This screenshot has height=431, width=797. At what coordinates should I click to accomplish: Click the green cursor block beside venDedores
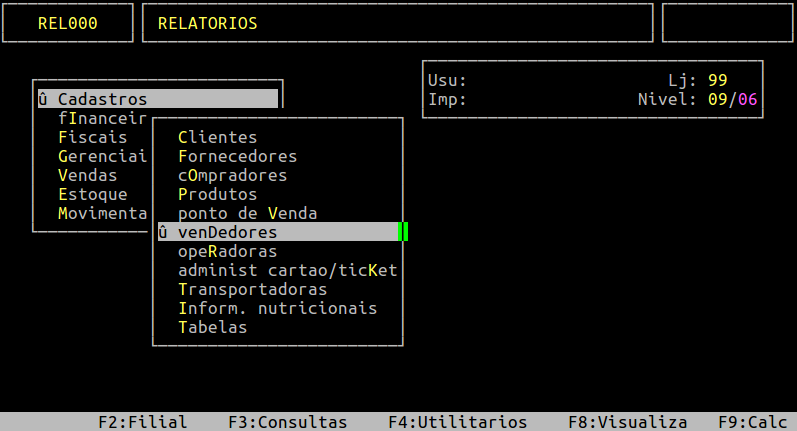[x=403, y=232]
